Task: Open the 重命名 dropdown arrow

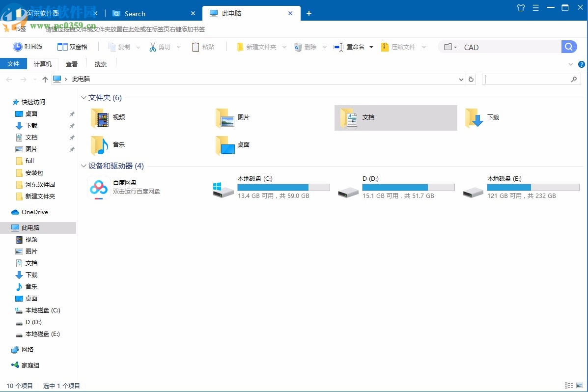Action: pyautogui.click(x=371, y=47)
